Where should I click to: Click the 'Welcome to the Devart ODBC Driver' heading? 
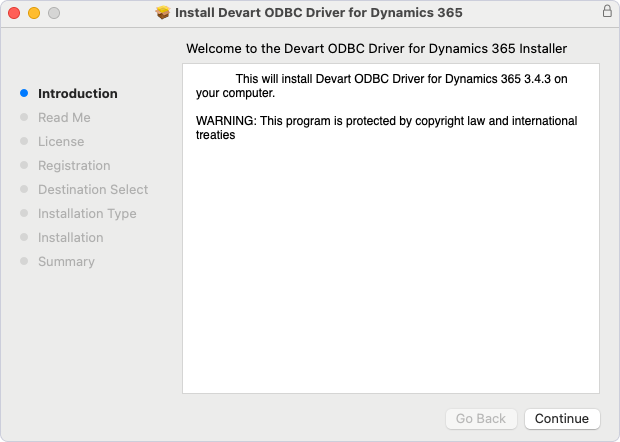click(x=376, y=49)
